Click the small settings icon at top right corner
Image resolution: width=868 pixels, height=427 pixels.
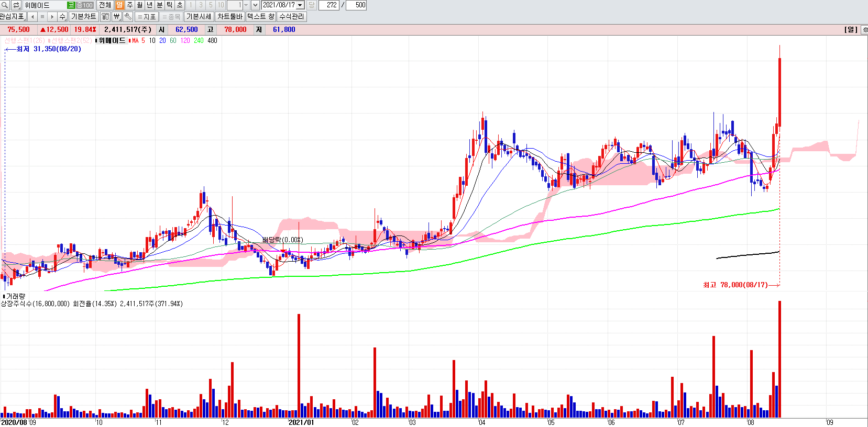[864, 30]
